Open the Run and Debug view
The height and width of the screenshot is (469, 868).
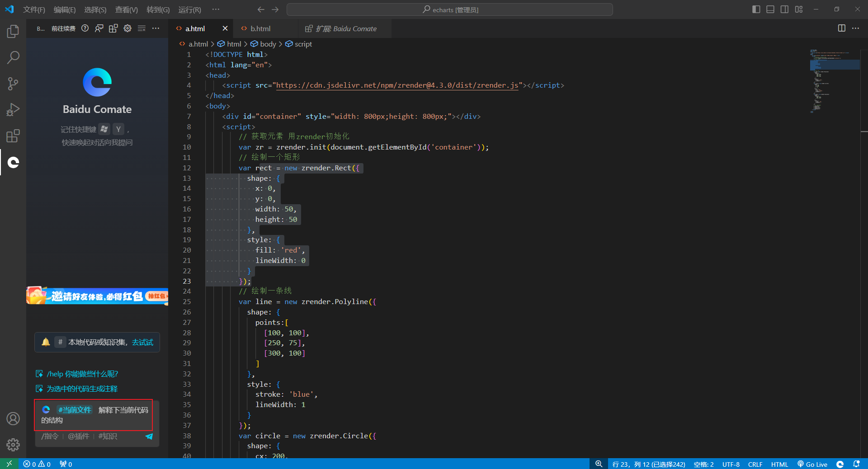pos(13,110)
